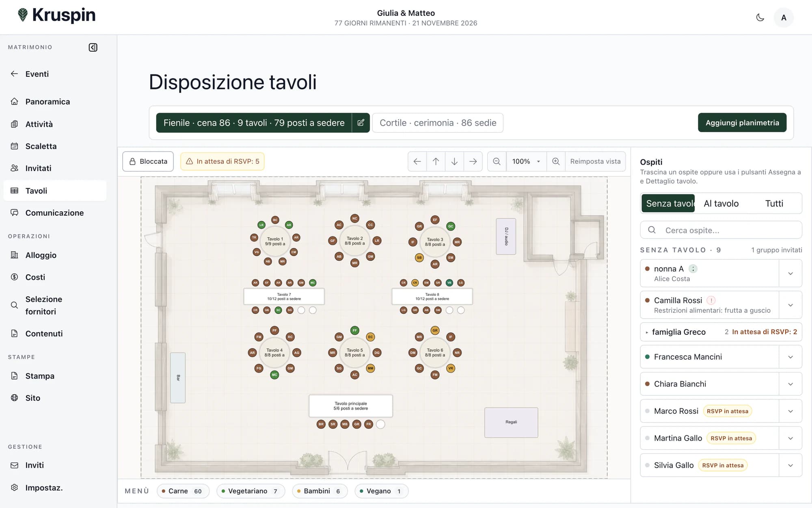The height and width of the screenshot is (508, 812).
Task: Select Tavolo 7 rectangular table
Action: pyautogui.click(x=284, y=297)
